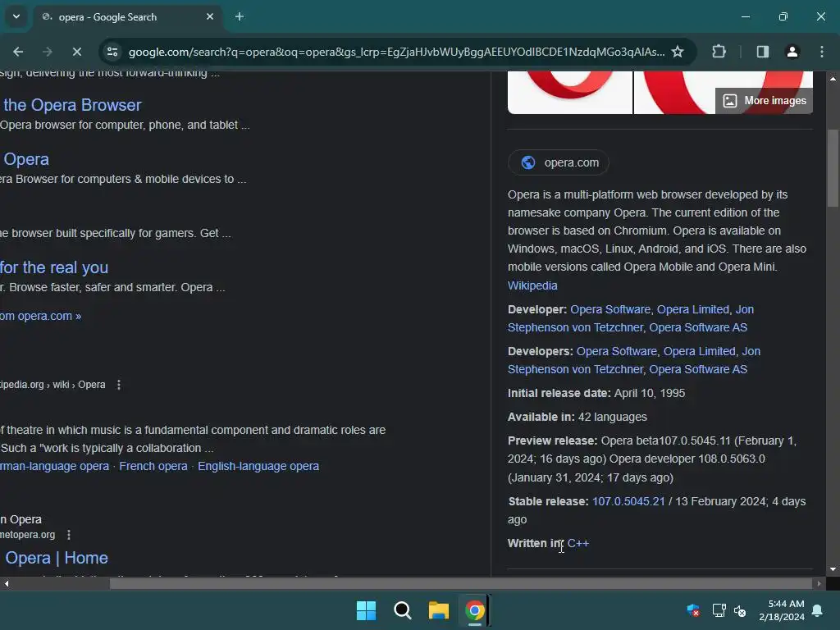Select the opera - Google Search tab
This screenshot has height=630, width=840.
pyautogui.click(x=127, y=17)
